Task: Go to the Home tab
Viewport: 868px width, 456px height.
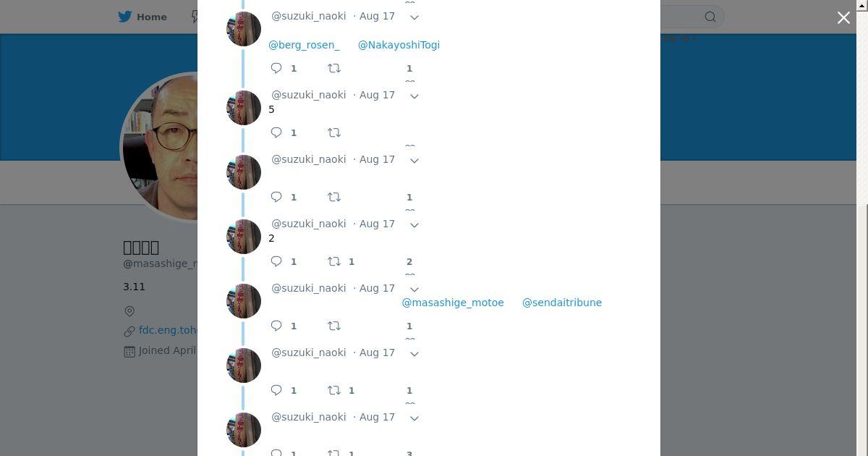Action: point(142,17)
